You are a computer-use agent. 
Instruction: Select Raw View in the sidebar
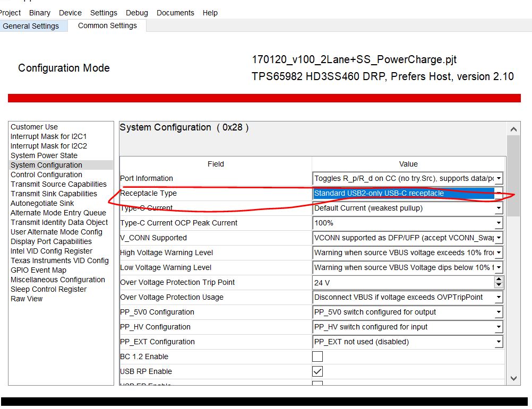[x=27, y=299]
